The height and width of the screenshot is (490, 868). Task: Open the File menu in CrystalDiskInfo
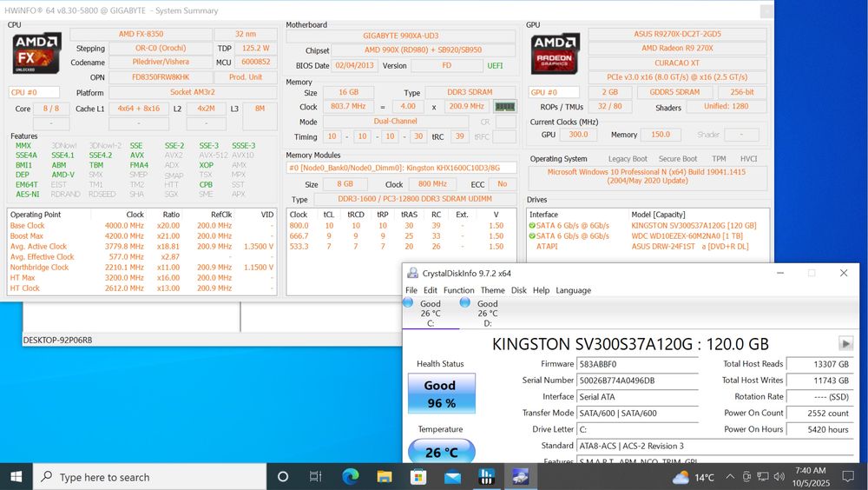(x=411, y=290)
